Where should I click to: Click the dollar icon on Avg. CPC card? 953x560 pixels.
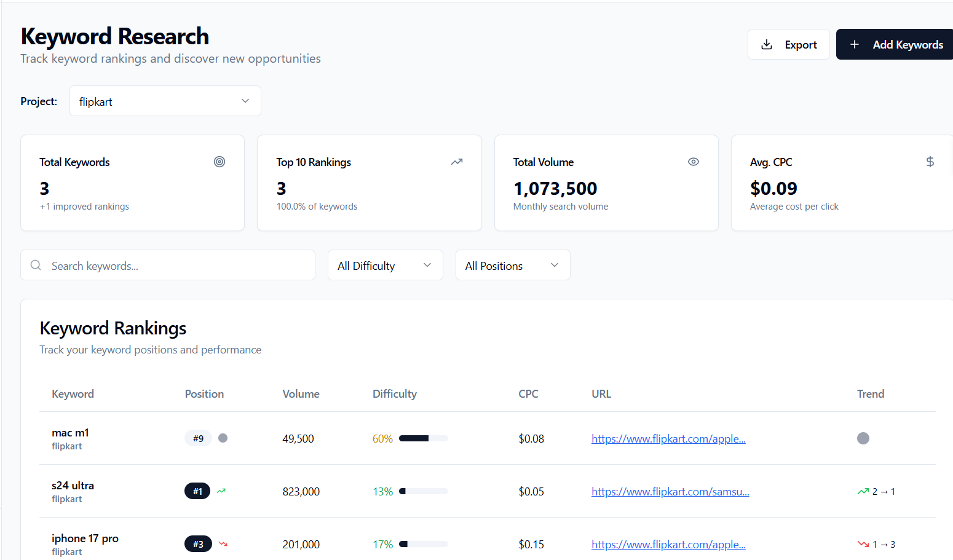pyautogui.click(x=930, y=162)
